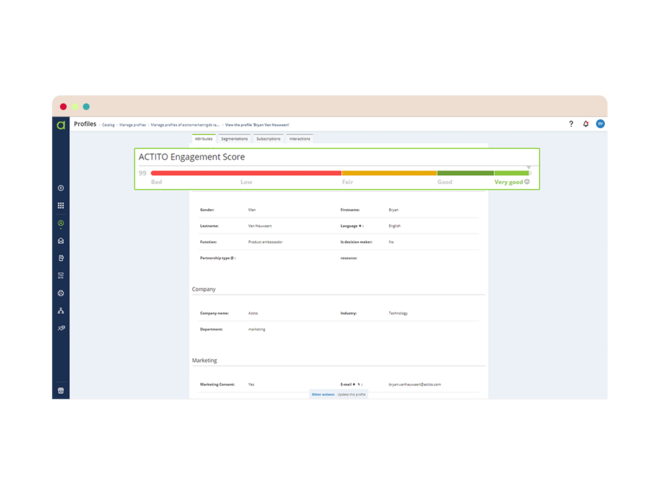
Task: Switch to the Interactions tab
Action: 300,138
